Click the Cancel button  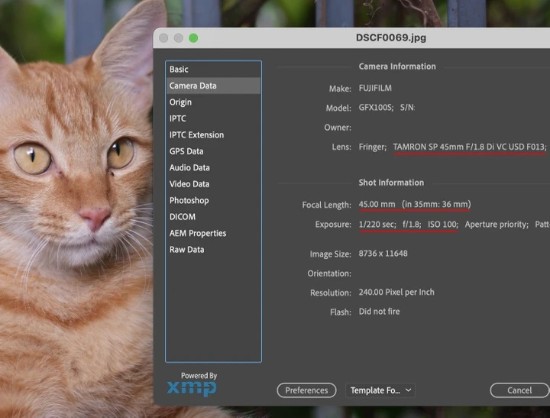click(519, 390)
